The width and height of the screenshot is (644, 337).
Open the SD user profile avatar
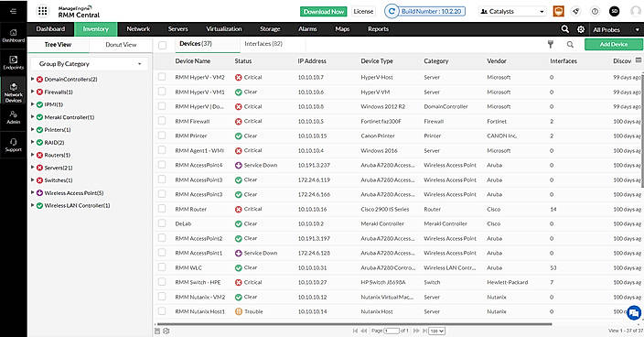pos(614,12)
